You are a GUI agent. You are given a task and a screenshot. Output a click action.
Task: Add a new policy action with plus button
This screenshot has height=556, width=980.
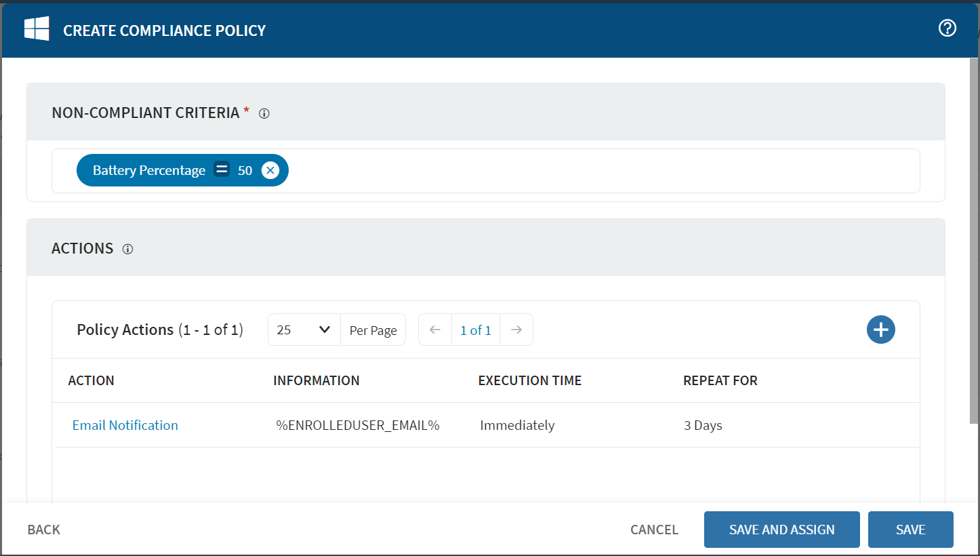(880, 330)
